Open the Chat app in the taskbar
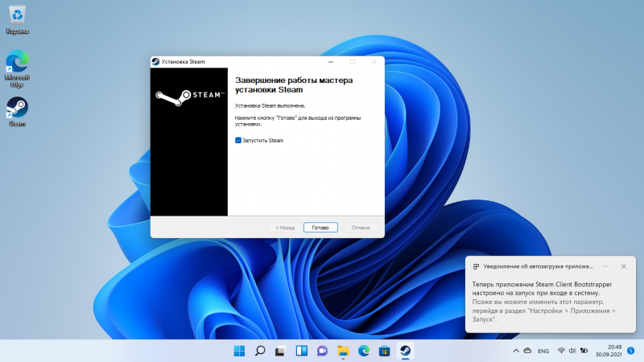The width and height of the screenshot is (644, 362). pyautogui.click(x=322, y=351)
